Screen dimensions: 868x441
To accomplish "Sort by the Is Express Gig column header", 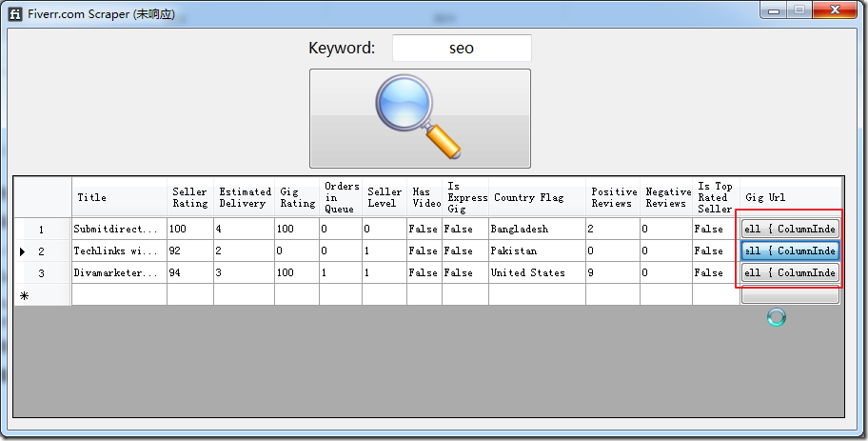I will 465,197.
